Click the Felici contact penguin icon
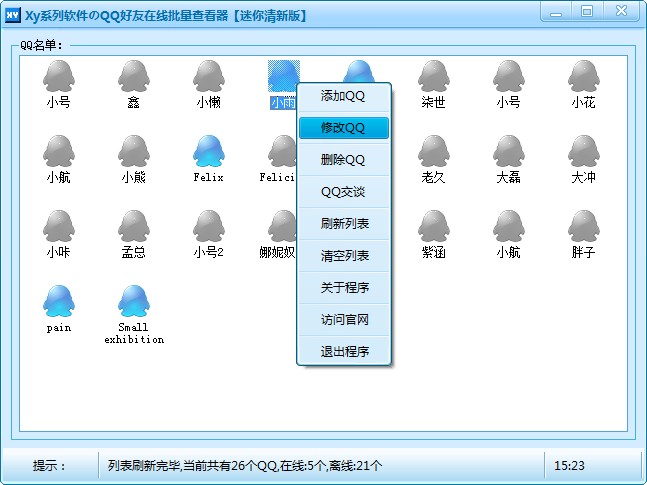647x485 pixels. (x=282, y=151)
